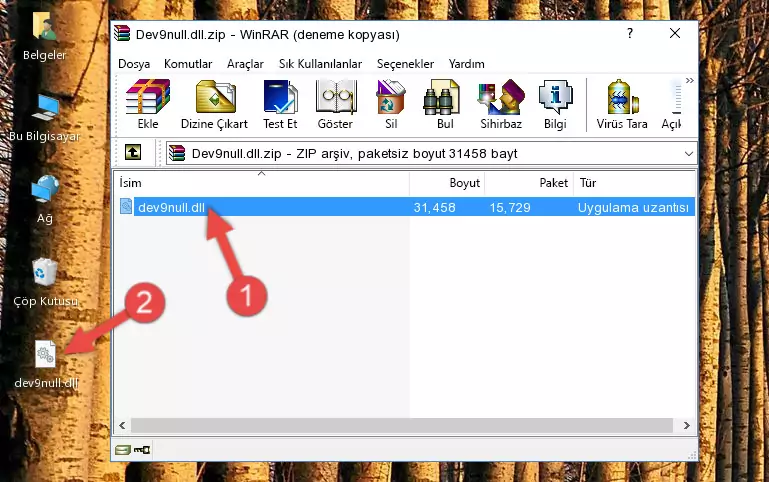Sort by Paket column header
Image resolution: width=769 pixels, height=482 pixels.
[529, 183]
